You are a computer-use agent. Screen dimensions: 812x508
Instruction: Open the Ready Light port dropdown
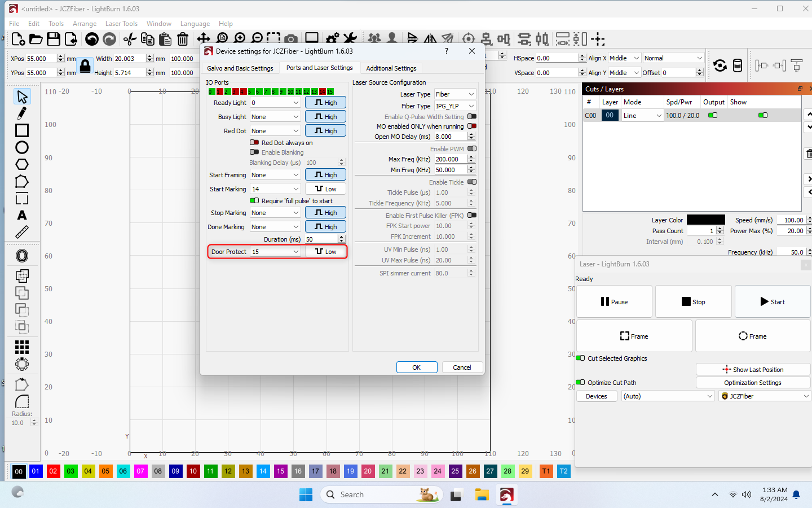pos(275,103)
